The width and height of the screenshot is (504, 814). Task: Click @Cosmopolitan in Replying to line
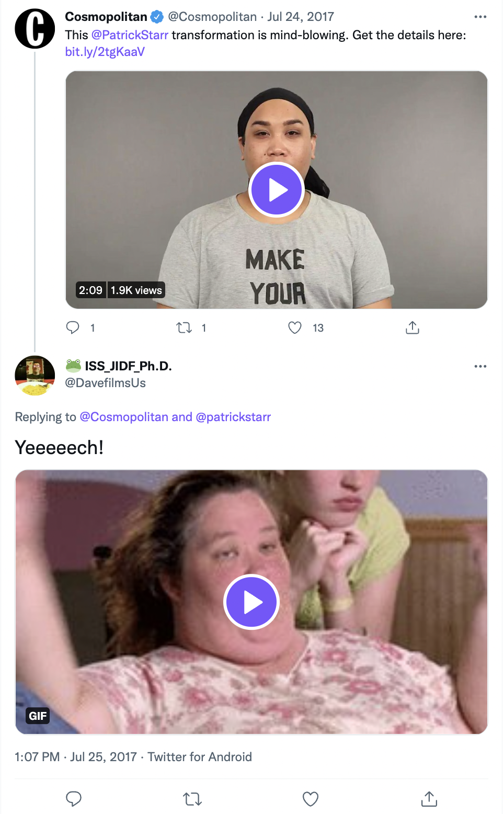124,417
